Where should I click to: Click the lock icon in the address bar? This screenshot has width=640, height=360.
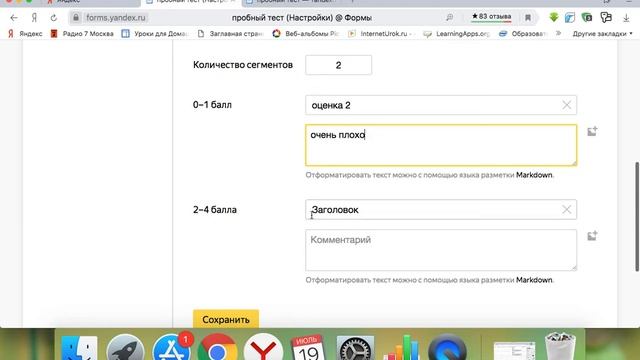tap(76, 18)
